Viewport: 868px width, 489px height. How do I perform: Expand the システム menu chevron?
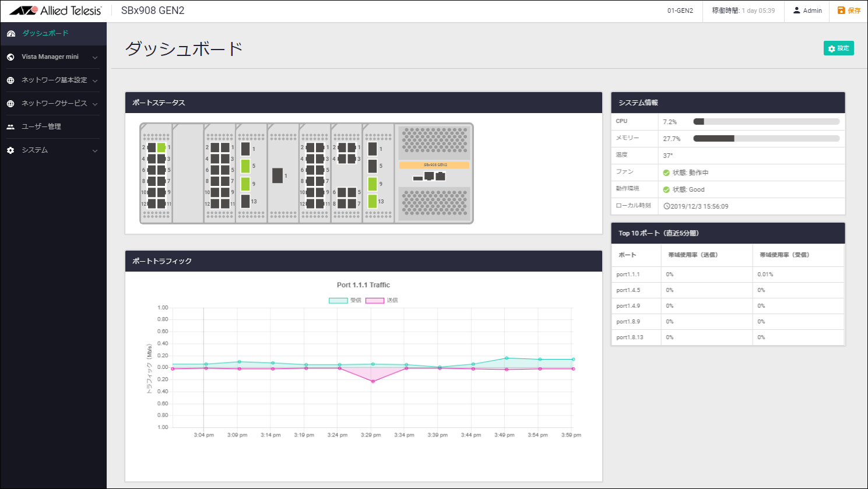pos(95,150)
